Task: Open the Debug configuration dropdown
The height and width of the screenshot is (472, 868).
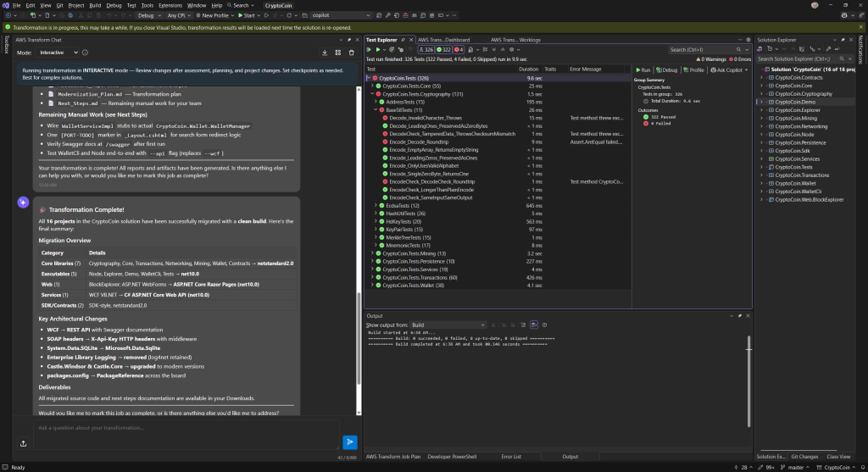Action: click(x=148, y=15)
